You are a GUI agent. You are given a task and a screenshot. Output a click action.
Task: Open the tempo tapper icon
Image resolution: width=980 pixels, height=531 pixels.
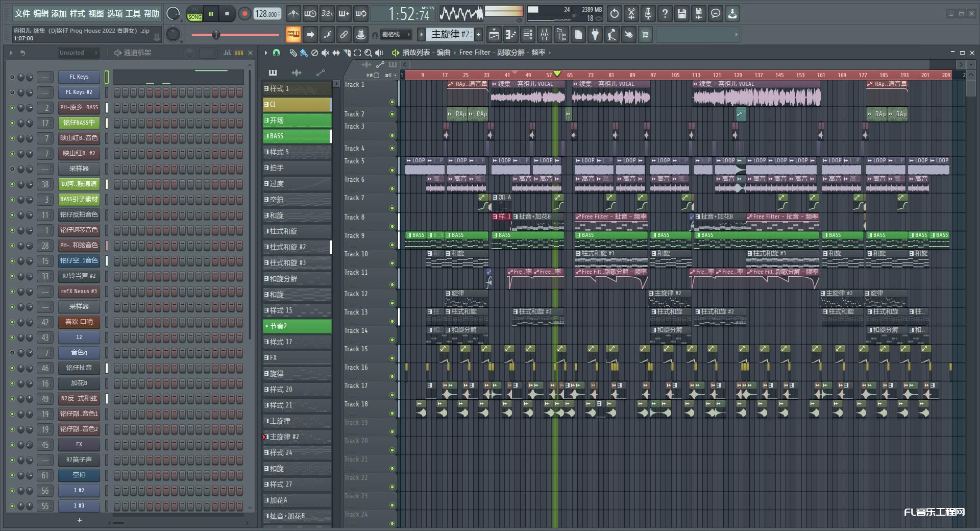[612, 35]
